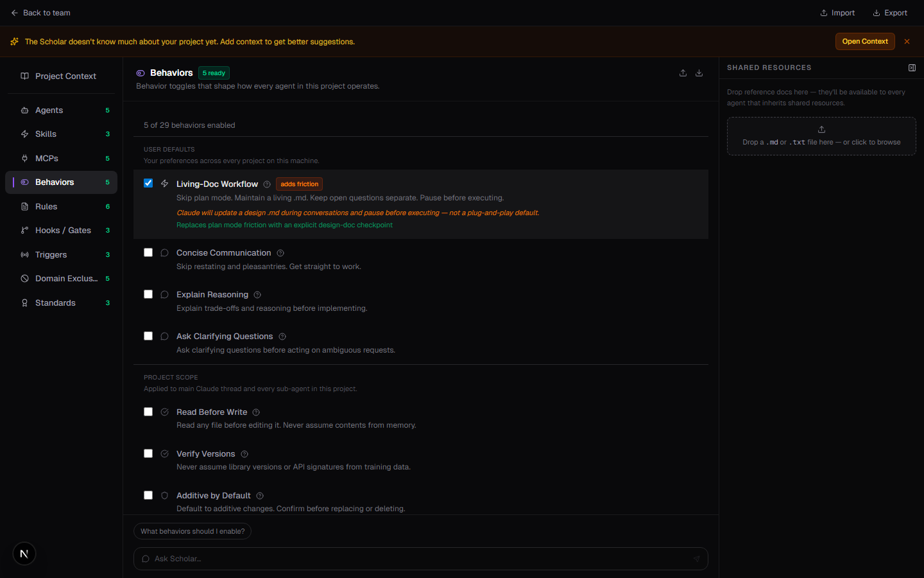Select Behaviors in the sidebar
The width and height of the screenshot is (924, 578).
61,182
